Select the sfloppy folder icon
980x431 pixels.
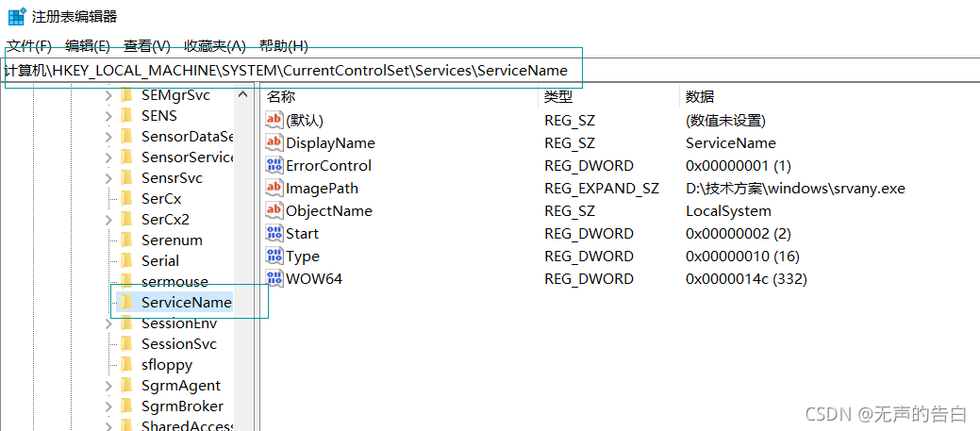pyautogui.click(x=127, y=365)
